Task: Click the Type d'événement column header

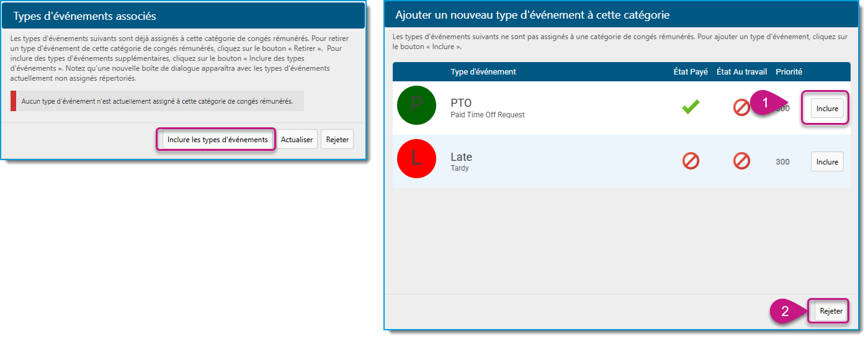Action: pyautogui.click(x=483, y=72)
